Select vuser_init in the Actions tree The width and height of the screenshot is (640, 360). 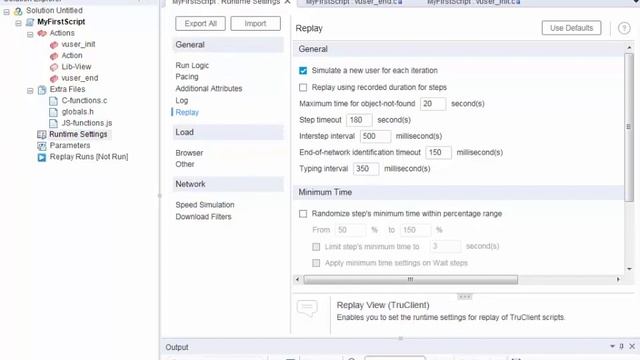(x=78, y=44)
